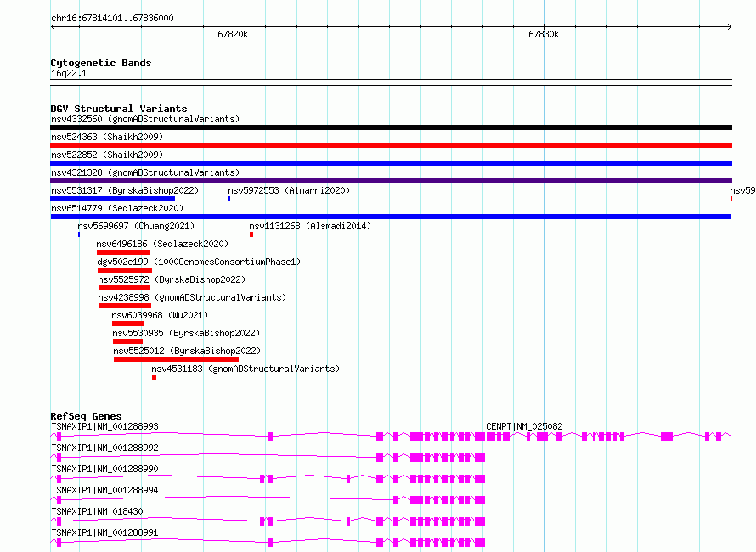Click the last exon of TSNAXIP1 NM_001288992
Viewport: 756px width, 552px height.
click(x=480, y=458)
